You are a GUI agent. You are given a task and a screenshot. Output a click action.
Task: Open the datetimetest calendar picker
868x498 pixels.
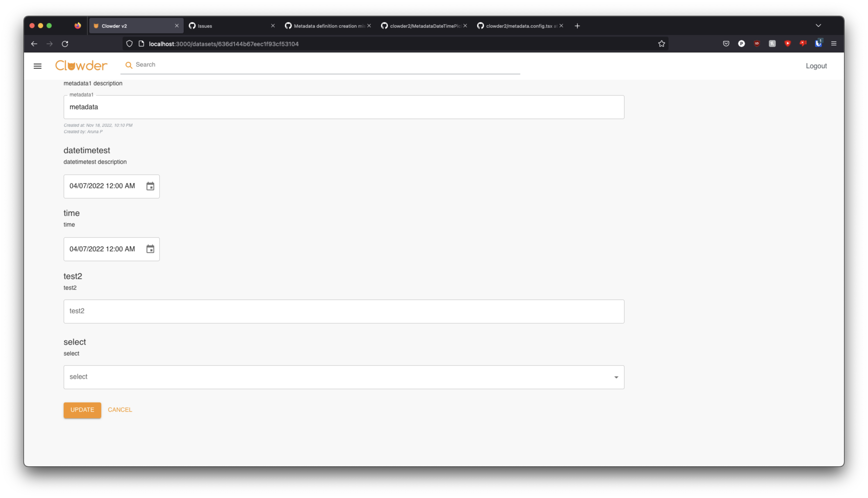pos(150,186)
